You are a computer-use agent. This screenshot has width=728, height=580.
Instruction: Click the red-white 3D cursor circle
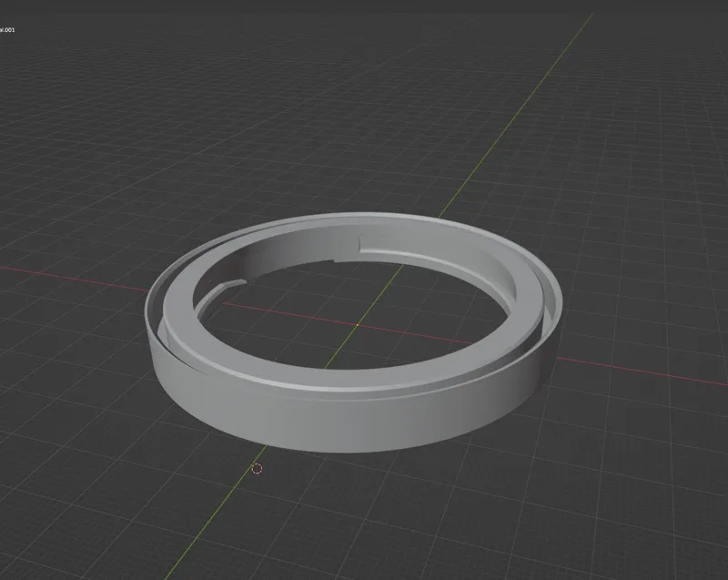click(x=257, y=469)
